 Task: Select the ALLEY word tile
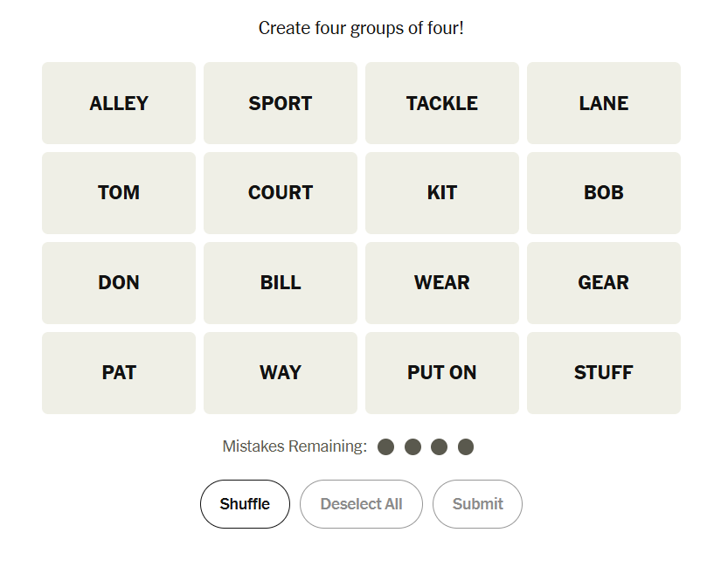tap(119, 103)
